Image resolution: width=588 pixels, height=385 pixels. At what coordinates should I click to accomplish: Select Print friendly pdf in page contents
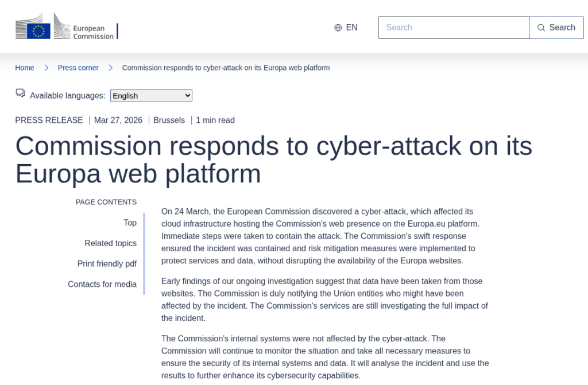107,264
